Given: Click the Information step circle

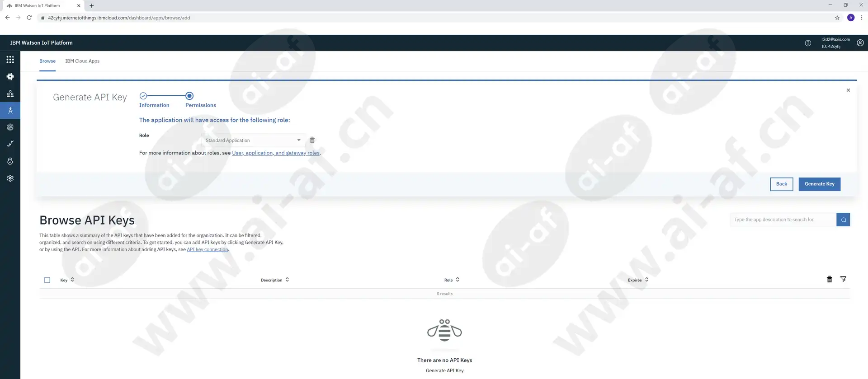Looking at the screenshot, I should coord(143,96).
